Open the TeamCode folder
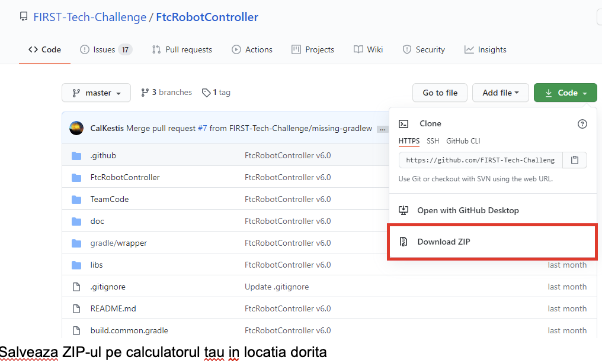Viewport: 603px width, 364px height. pyautogui.click(x=110, y=199)
